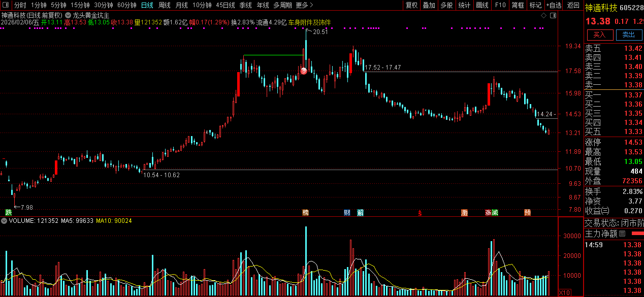Click the 榜 info marker icon
Image resolution: width=644 pixels, height=297 pixels.
point(305,212)
